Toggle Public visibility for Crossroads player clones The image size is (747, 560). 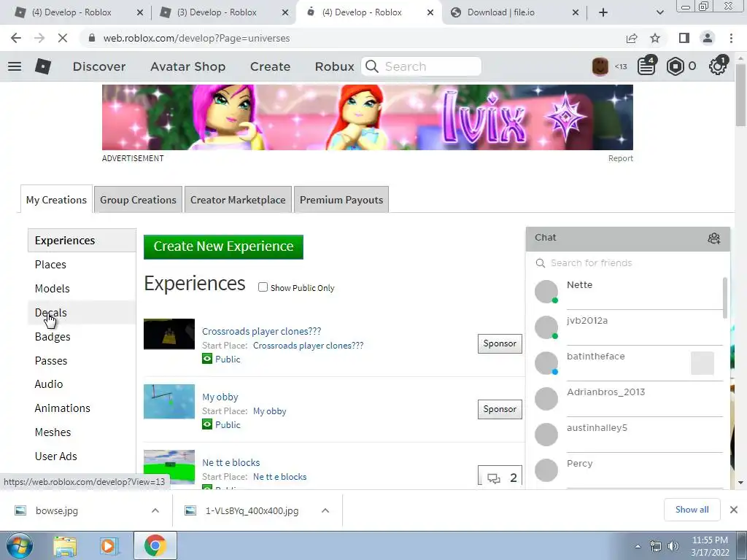pyautogui.click(x=206, y=359)
